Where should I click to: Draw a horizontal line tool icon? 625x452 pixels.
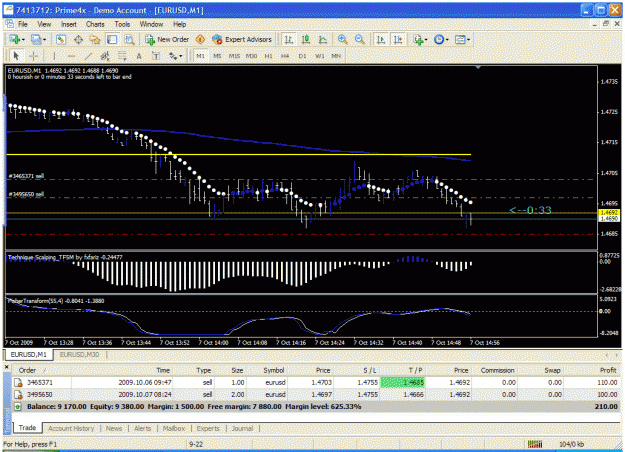[71, 56]
